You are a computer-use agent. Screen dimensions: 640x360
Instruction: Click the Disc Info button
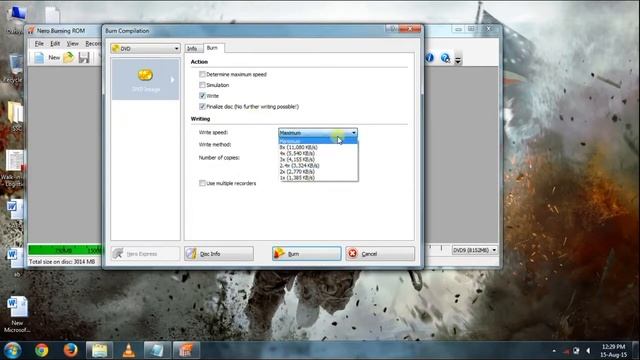219,253
